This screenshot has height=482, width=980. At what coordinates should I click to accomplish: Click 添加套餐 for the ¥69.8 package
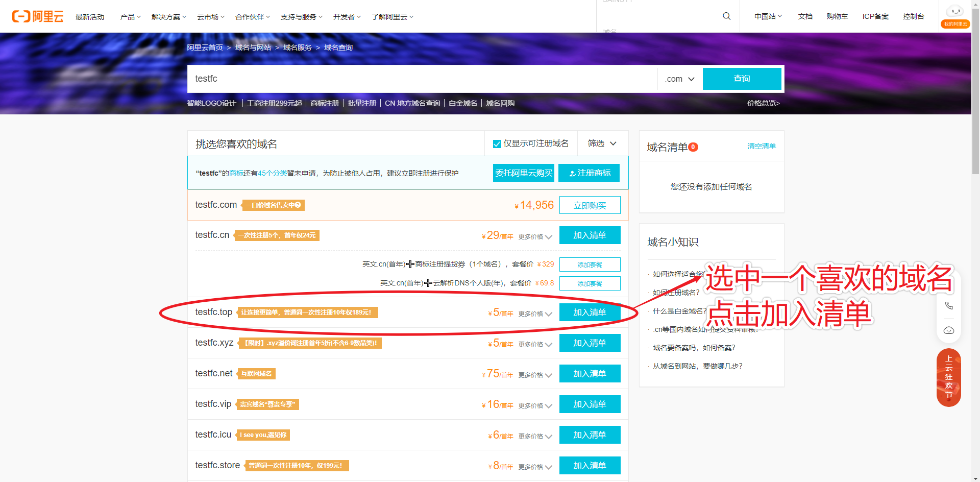590,283
